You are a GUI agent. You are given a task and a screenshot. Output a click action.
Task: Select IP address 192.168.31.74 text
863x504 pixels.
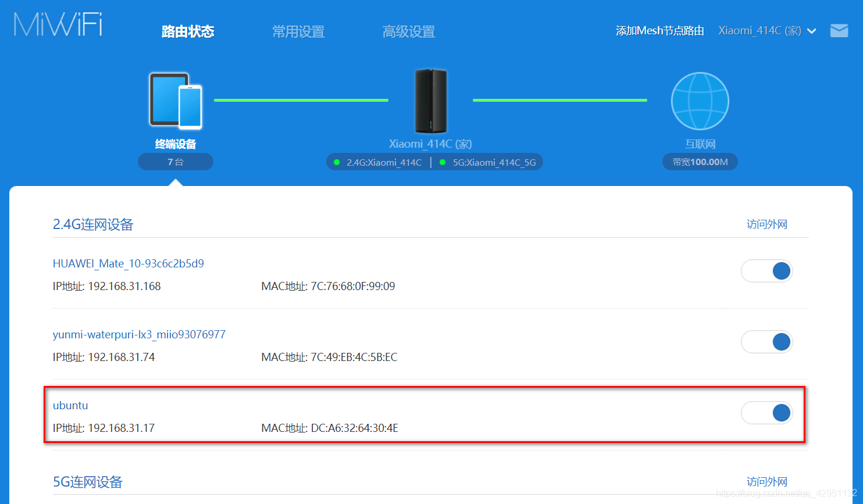click(x=121, y=357)
